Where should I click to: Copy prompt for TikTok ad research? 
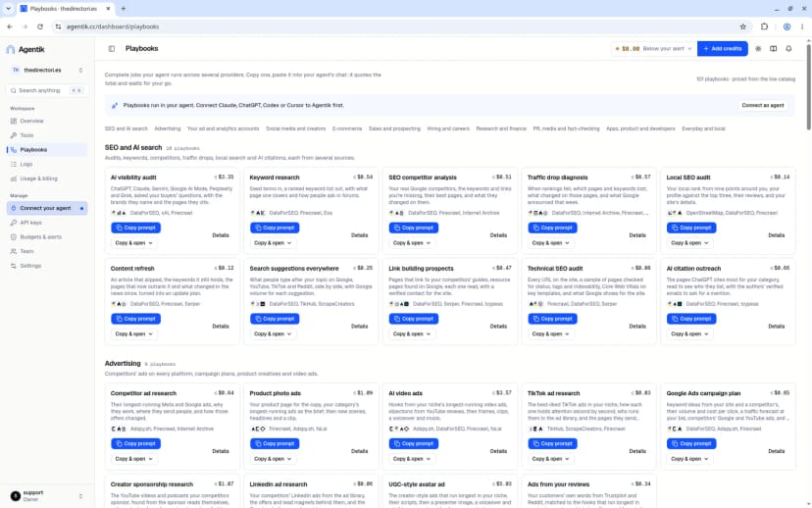click(x=552, y=444)
